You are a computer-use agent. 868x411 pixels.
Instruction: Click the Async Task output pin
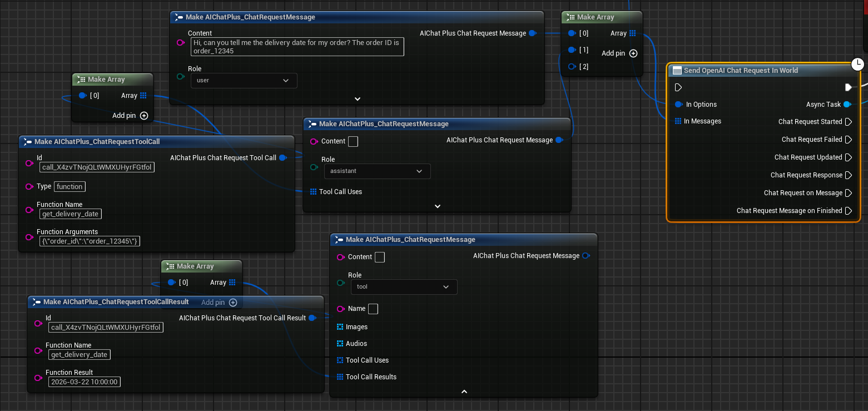click(847, 105)
